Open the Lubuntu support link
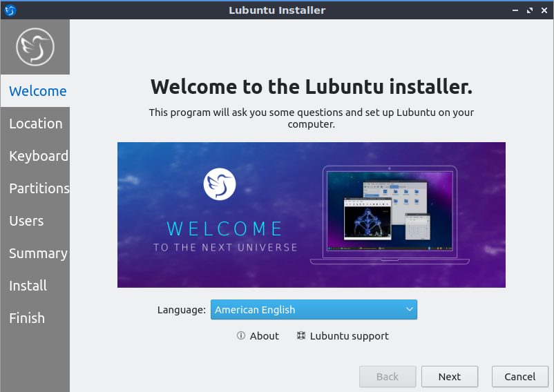 point(349,336)
